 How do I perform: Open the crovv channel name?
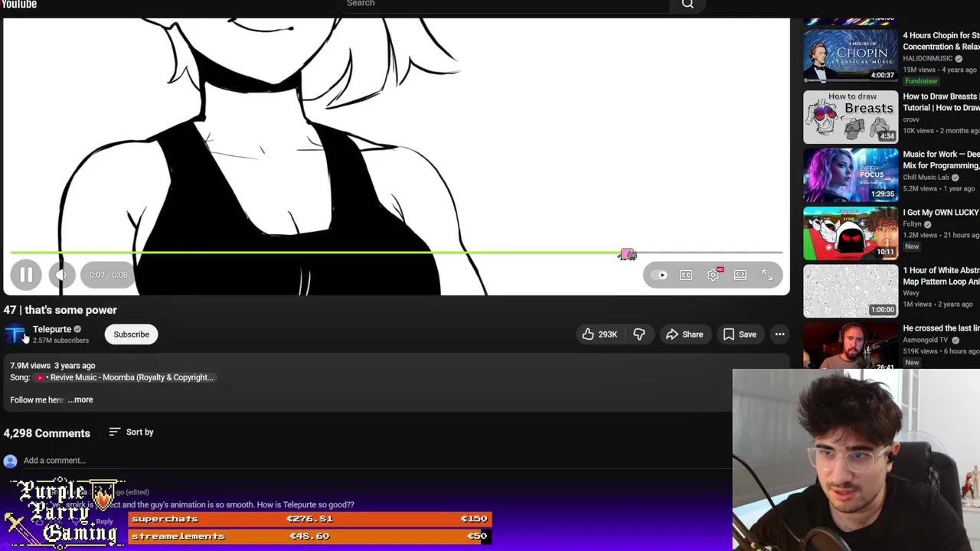911,119
